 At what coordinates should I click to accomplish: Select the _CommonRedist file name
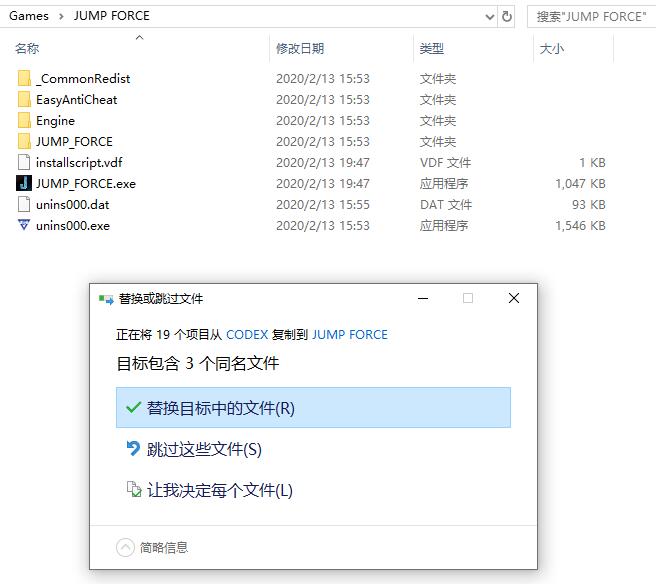(83, 79)
